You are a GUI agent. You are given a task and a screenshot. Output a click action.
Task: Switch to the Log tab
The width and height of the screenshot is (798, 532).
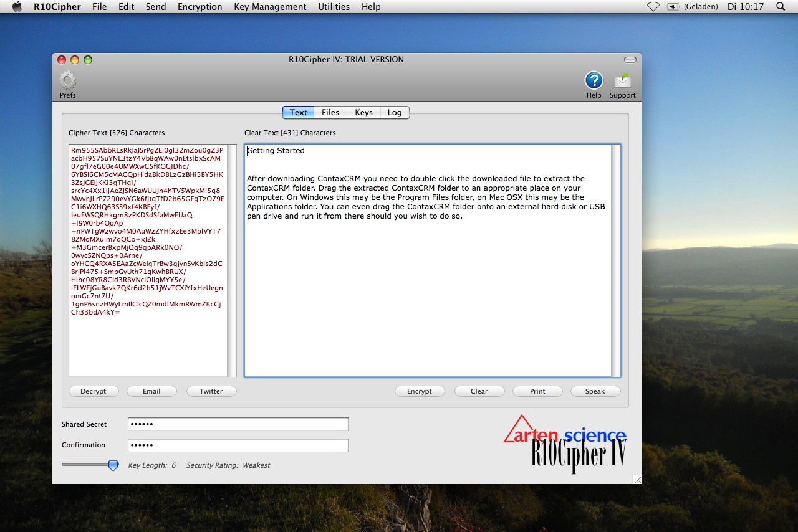[x=395, y=112]
